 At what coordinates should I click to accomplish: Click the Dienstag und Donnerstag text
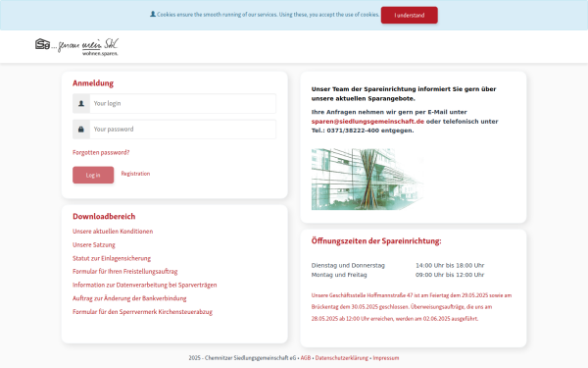pos(348,266)
